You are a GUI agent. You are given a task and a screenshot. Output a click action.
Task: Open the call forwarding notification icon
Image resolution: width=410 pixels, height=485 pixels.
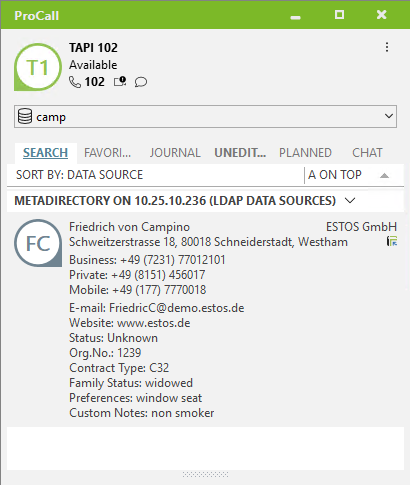[x=120, y=82]
